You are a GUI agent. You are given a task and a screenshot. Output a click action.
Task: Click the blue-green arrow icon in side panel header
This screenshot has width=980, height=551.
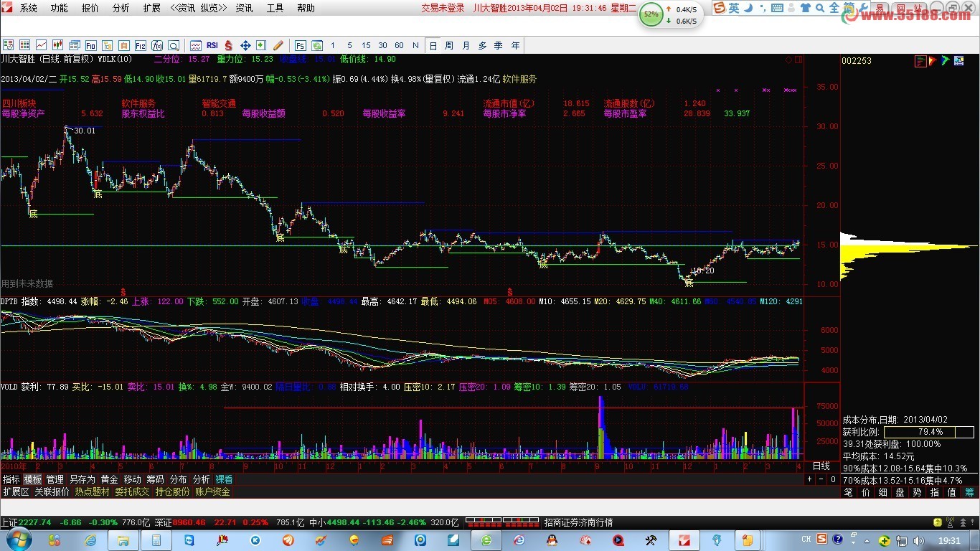coord(946,61)
